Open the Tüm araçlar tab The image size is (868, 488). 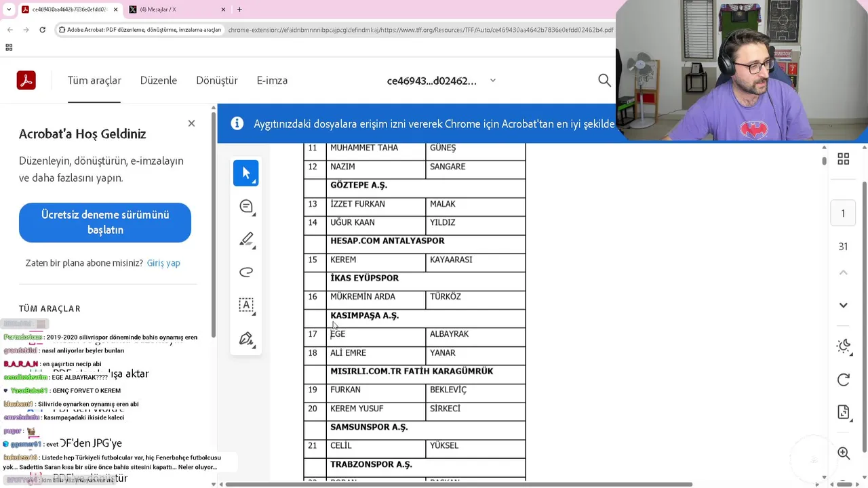pos(94,81)
